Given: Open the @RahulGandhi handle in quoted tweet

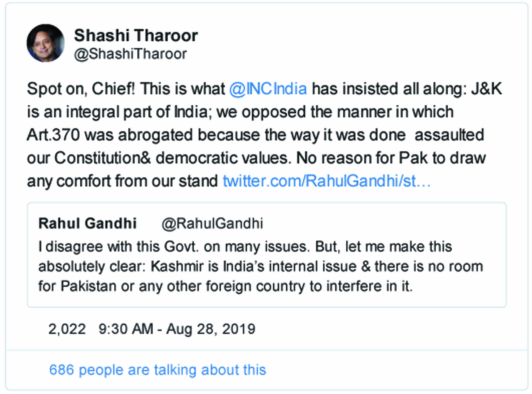Looking at the screenshot, I should (212, 223).
